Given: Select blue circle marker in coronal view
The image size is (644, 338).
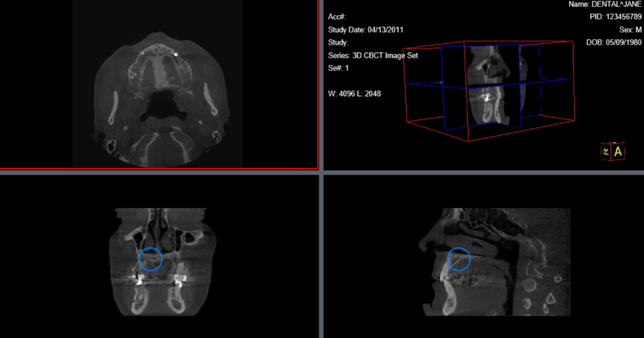Looking at the screenshot, I should 151,259.
